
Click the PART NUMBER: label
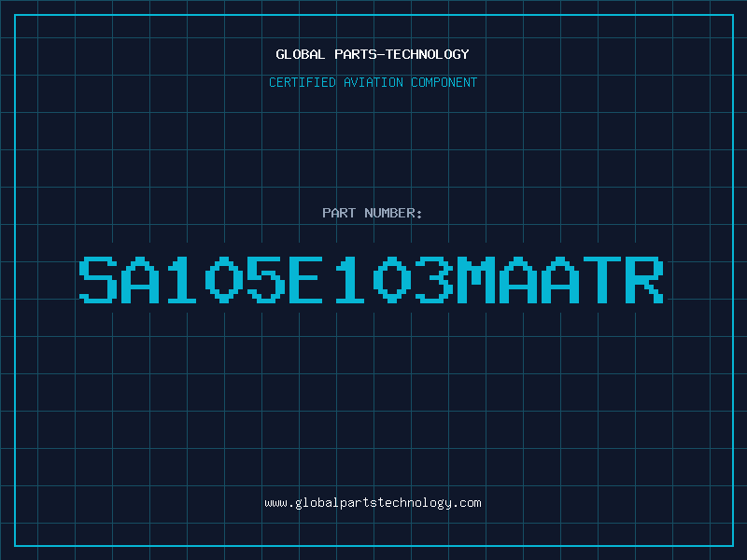point(373,213)
